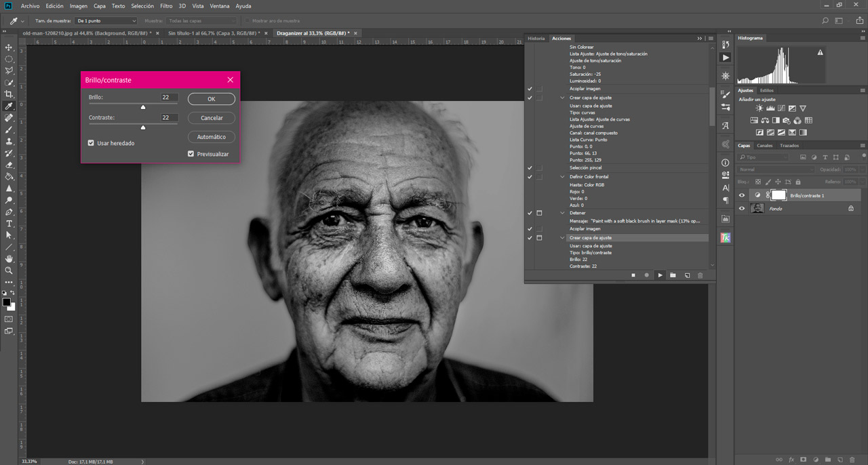The width and height of the screenshot is (868, 465).
Task: Collapse the 'Detener' action step
Action: coord(562,213)
